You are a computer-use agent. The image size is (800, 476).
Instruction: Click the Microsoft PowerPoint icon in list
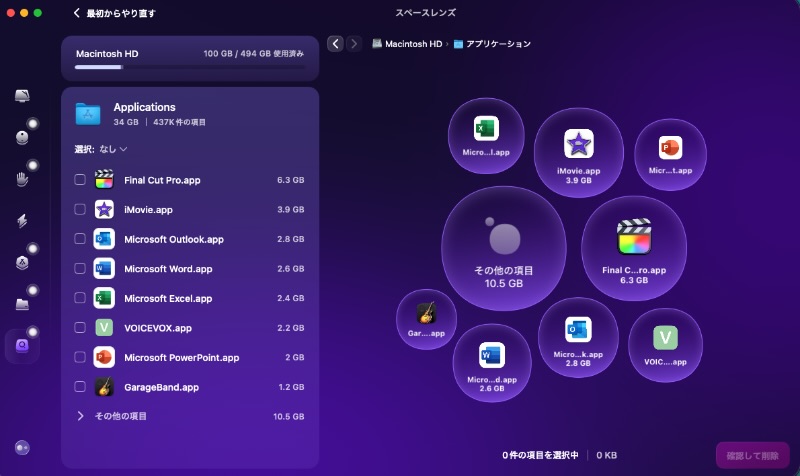[x=104, y=357]
